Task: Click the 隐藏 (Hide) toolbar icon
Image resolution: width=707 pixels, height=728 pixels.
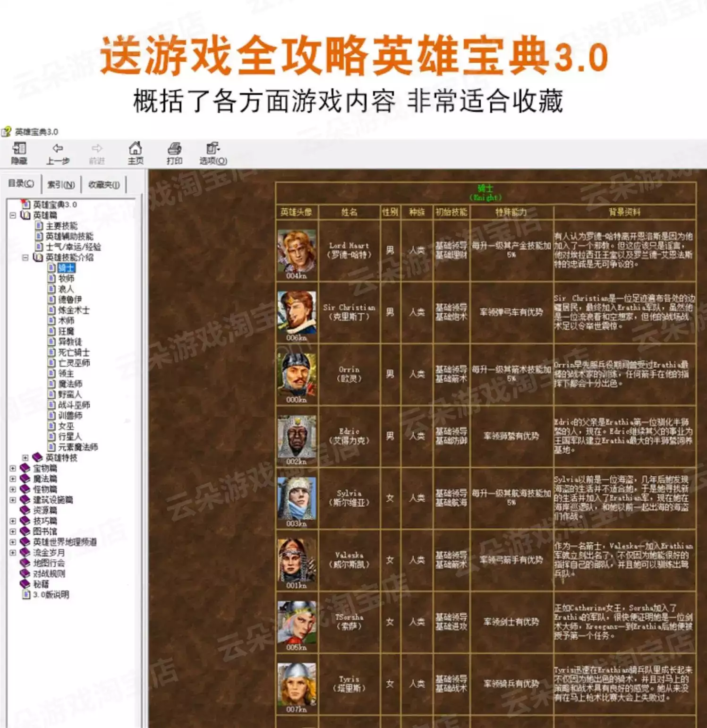Action: [19, 154]
